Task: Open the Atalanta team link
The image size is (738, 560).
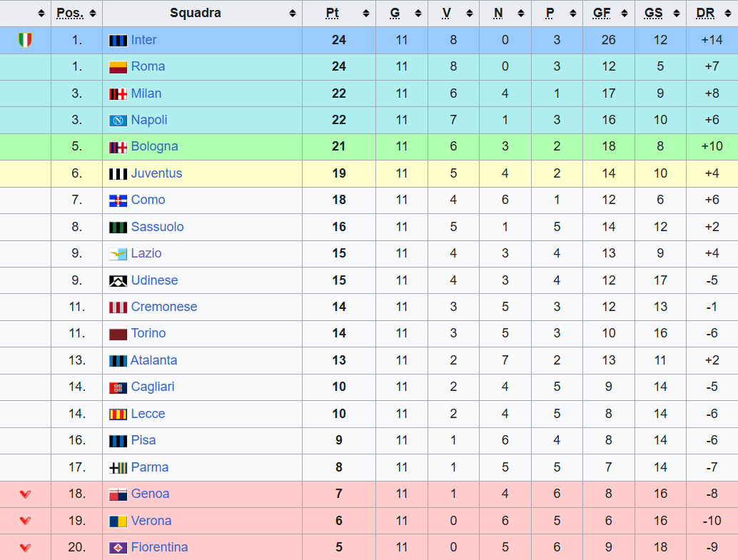Action: pyautogui.click(x=153, y=361)
